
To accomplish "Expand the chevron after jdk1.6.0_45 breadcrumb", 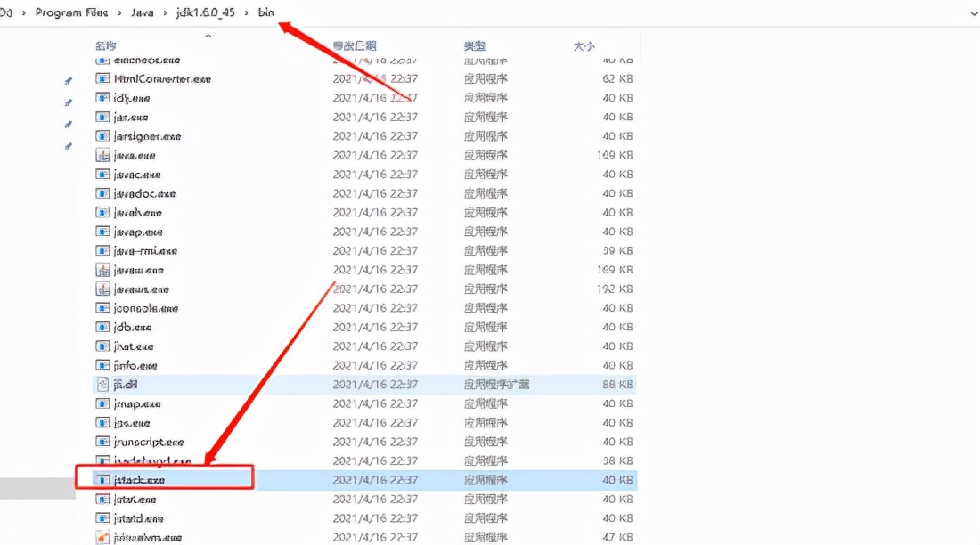I will [x=246, y=12].
